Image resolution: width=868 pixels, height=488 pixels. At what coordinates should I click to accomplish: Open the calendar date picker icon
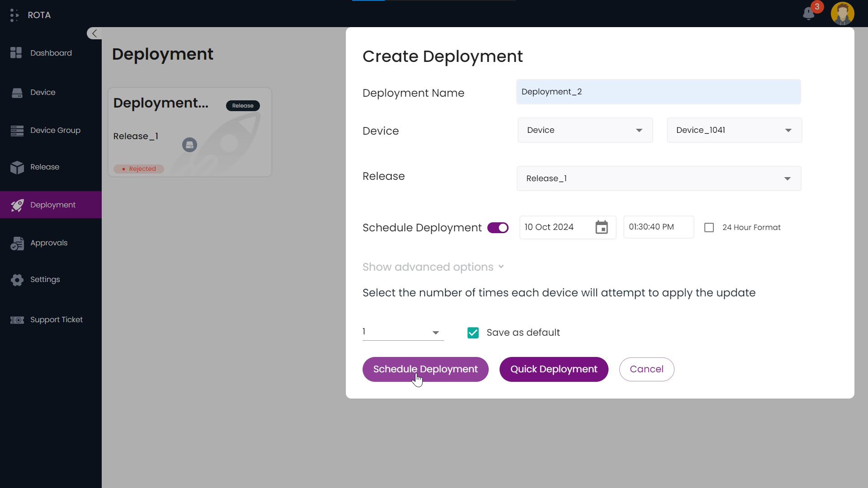[601, 227]
